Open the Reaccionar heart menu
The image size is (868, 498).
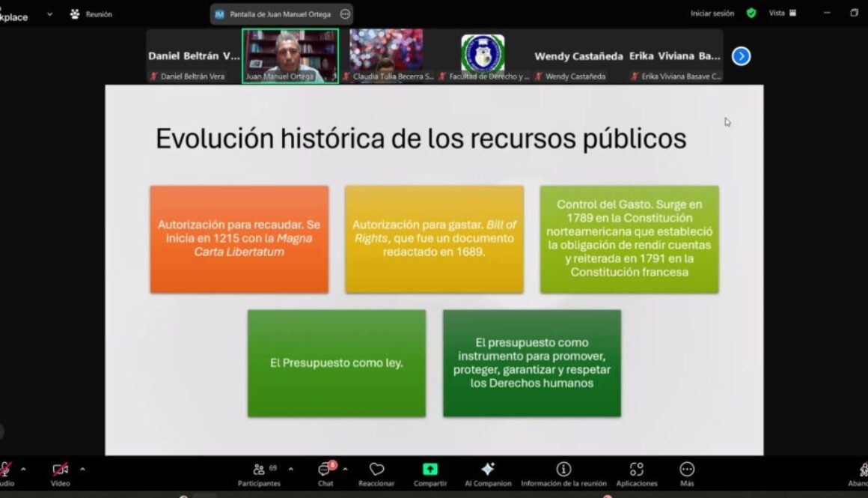[x=376, y=474]
